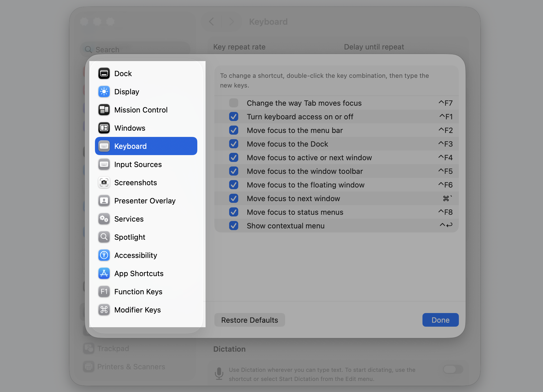The image size is (543, 392).
Task: Enable Change the way Tab moves focus
Action: [x=234, y=103]
